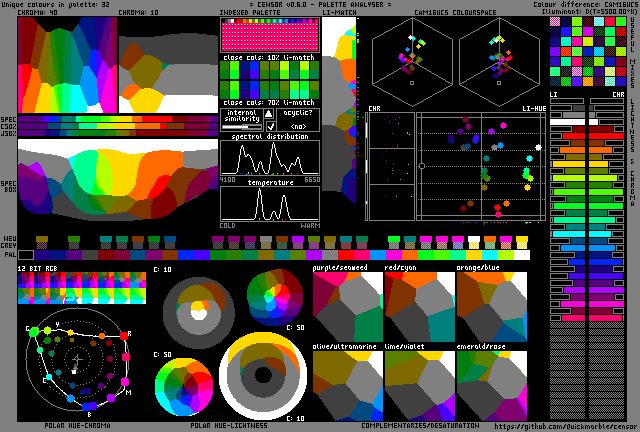The image size is (640, 432).
Task: Click the POLAR HUE-LIGHTNESS caption
Action: [x=229, y=426]
